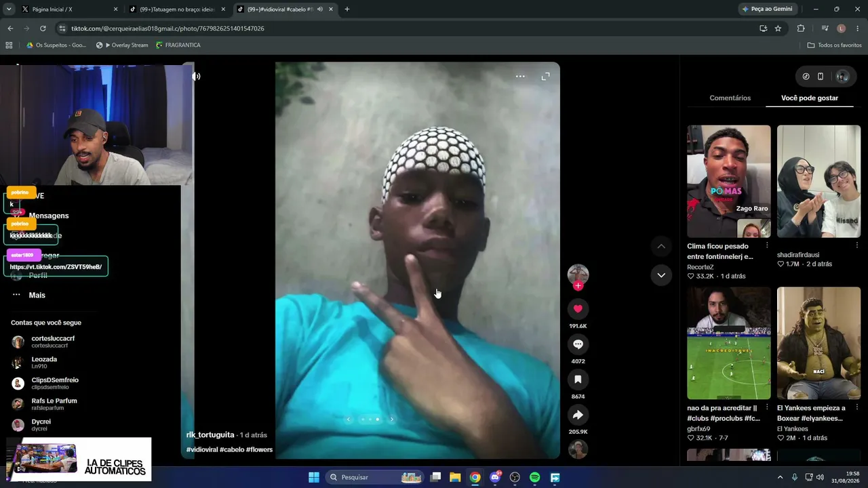Go to the next post with down chevron

(661, 275)
